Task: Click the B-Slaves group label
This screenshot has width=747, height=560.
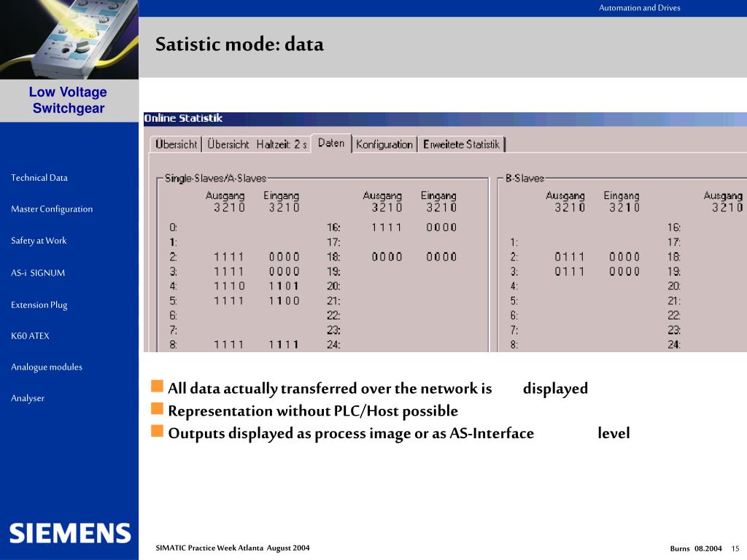Action: coord(525,178)
